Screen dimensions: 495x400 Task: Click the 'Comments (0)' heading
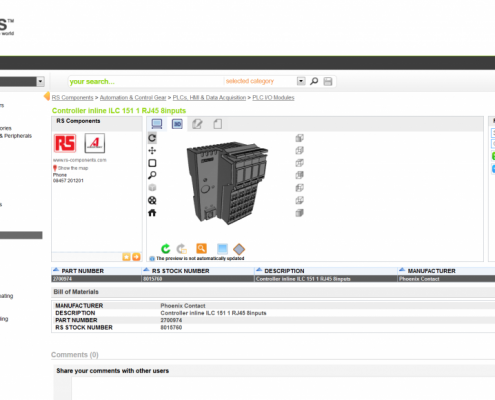click(x=75, y=355)
